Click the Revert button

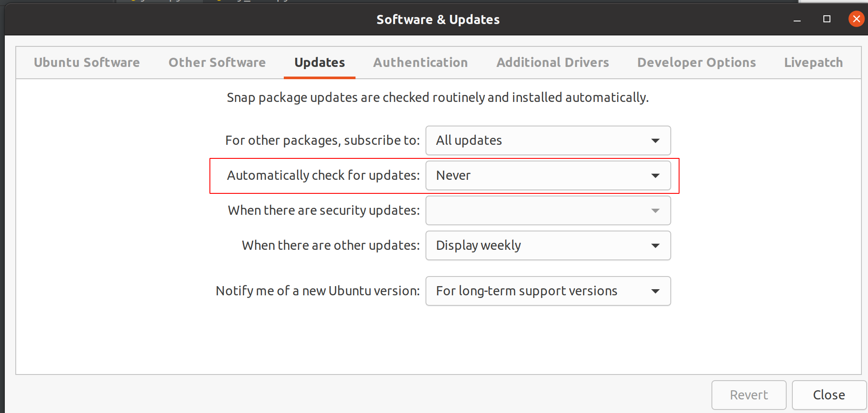749,395
